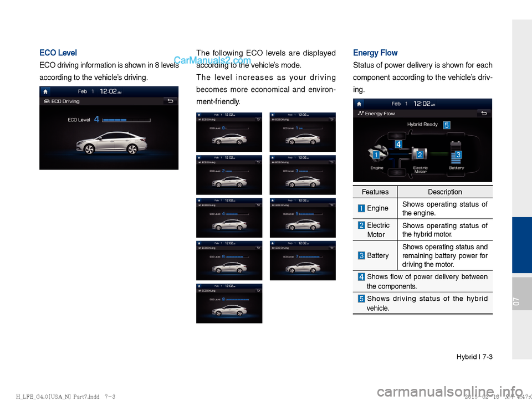Image resolution: width=532 pixels, height=401 pixels.
Task: Select the ECO Level 8 screen thumbnail
Action: 229,304
